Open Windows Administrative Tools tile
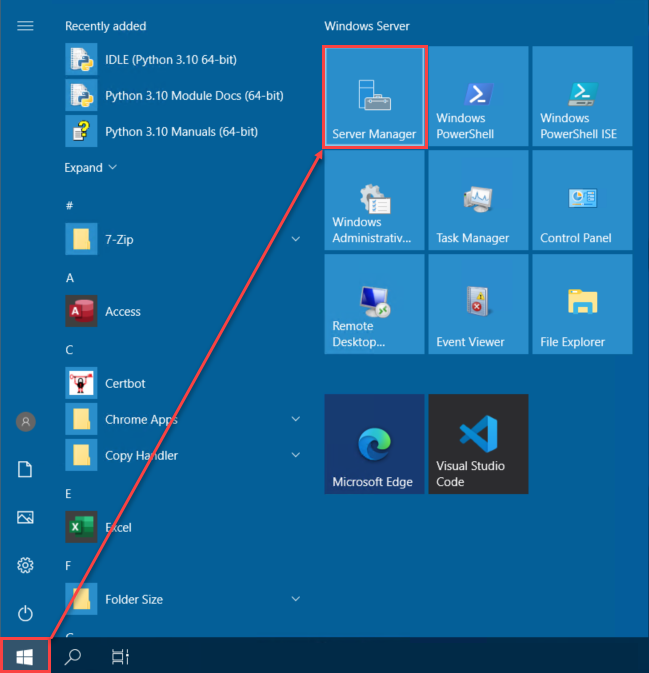The height and width of the screenshot is (673, 649). (x=374, y=200)
